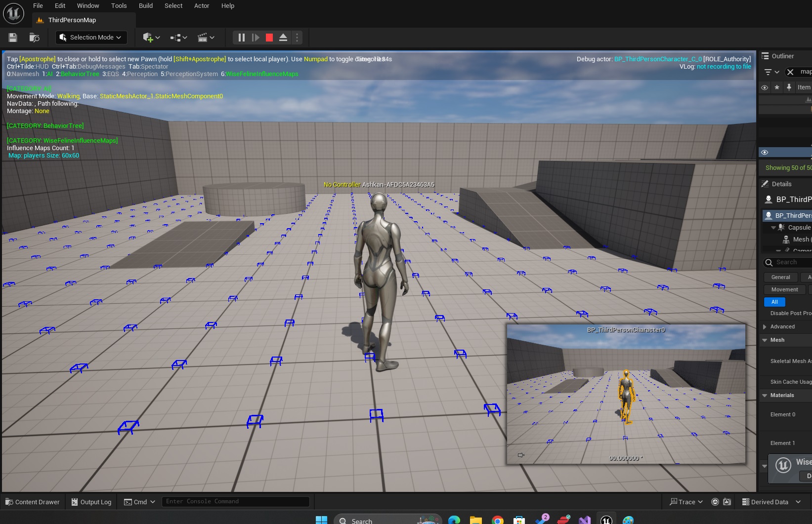Image resolution: width=812 pixels, height=524 pixels.
Task: Open the Build menu
Action: pos(145,6)
